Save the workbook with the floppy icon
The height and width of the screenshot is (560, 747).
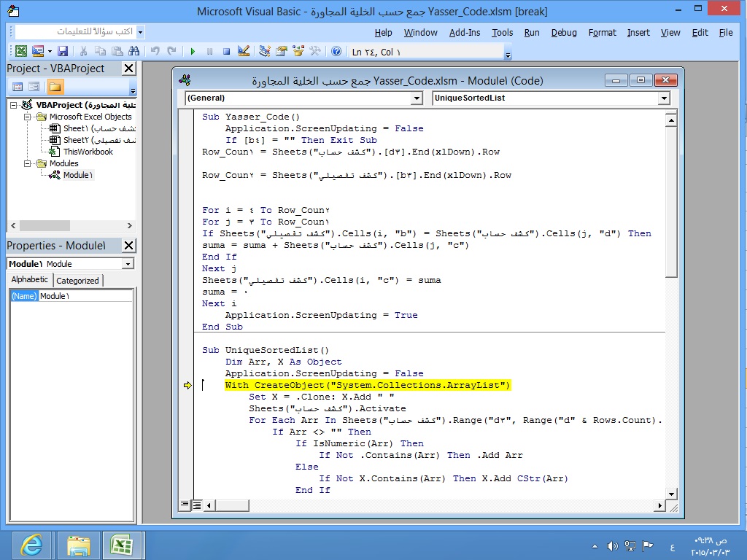[x=63, y=52]
